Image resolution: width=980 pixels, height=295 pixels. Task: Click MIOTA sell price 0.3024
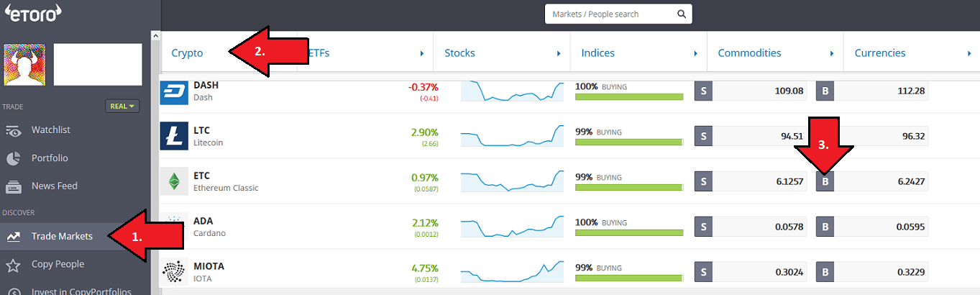tap(789, 272)
